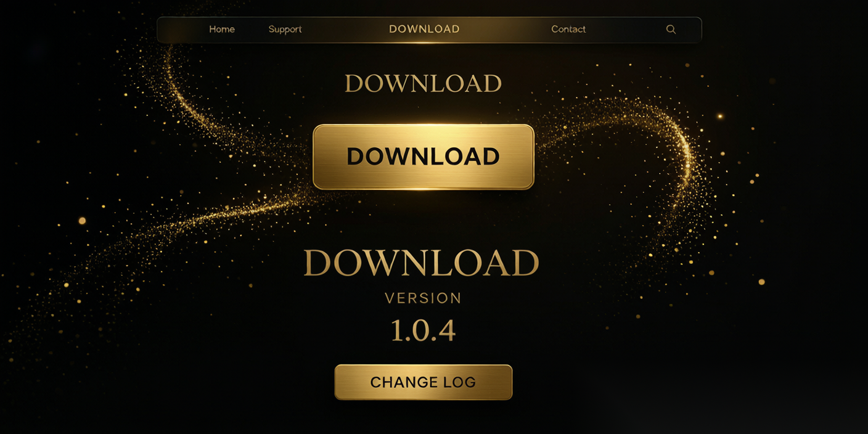868x434 pixels.
Task: Click the small DOWNLOAD title below navbar
Action: point(423,84)
